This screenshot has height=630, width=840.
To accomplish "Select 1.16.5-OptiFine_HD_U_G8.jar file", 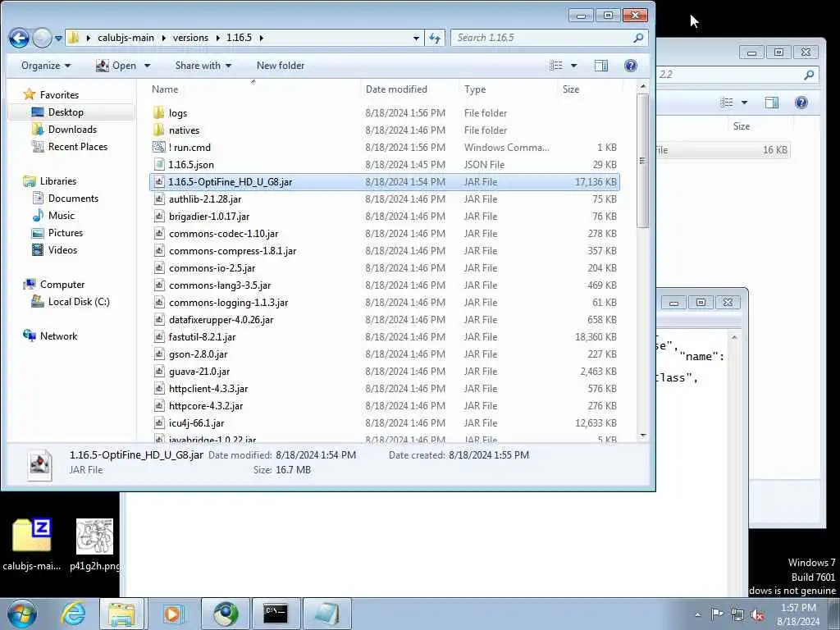I will [384, 181].
